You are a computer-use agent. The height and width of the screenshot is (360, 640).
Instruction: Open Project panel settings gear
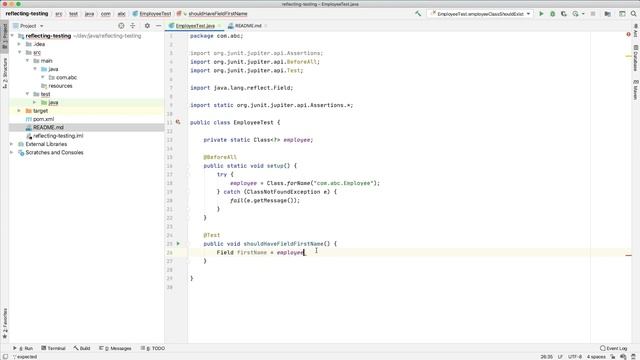147,26
